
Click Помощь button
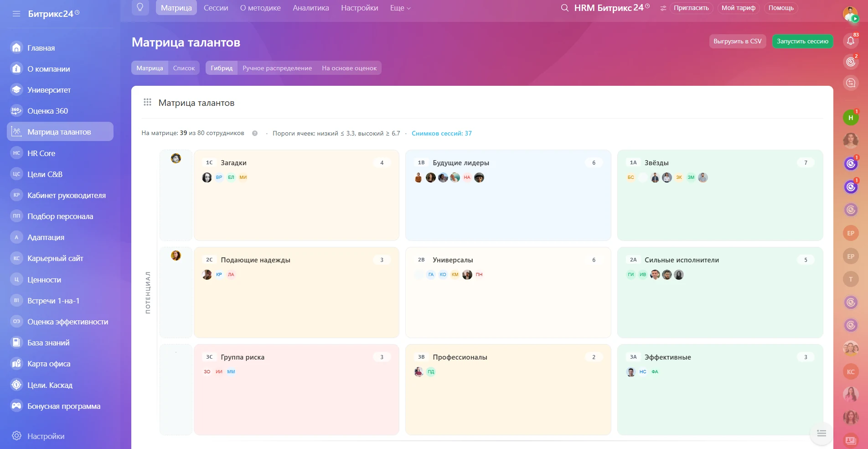781,8
